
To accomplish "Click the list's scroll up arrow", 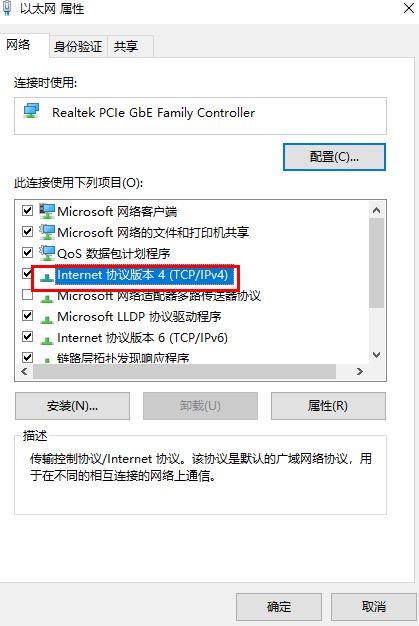I will (x=376, y=210).
